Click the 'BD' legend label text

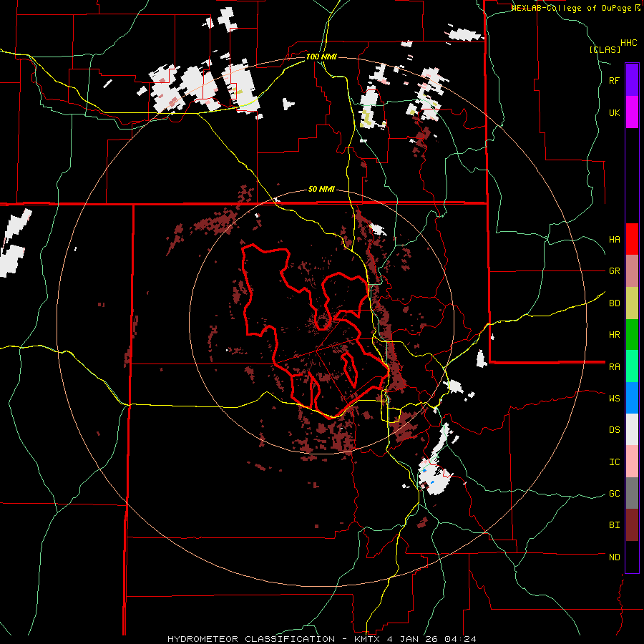pos(614,303)
